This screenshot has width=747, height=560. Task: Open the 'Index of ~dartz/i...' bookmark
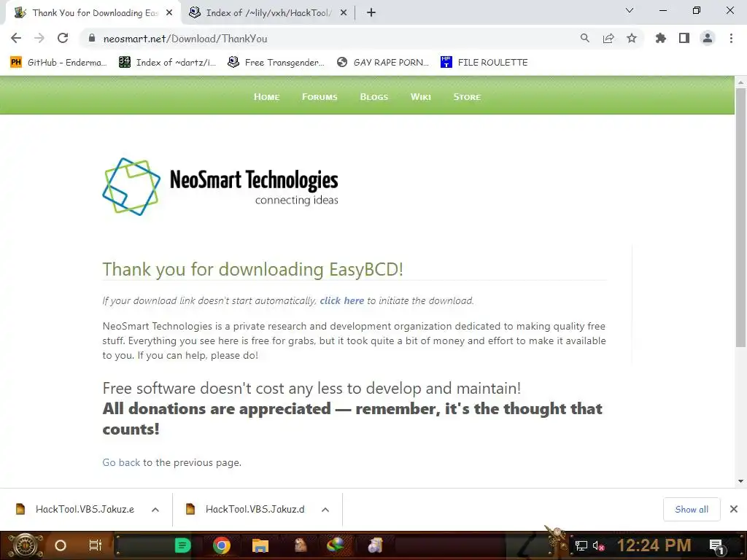pos(168,63)
